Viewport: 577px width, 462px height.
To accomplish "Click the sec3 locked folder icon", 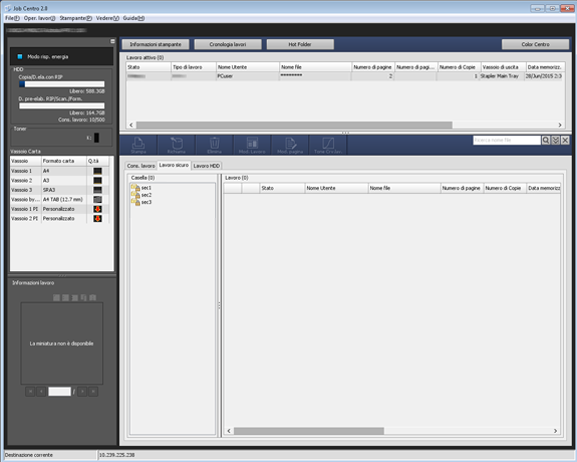I will [x=135, y=202].
